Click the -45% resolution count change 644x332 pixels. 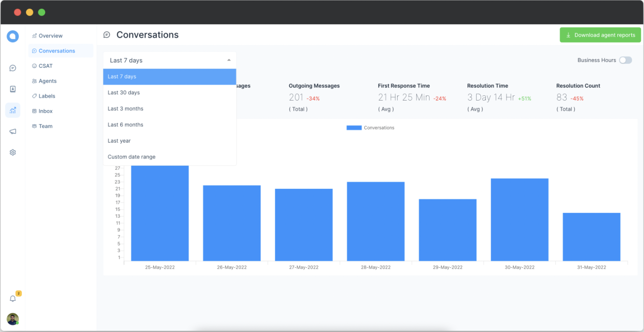click(577, 99)
